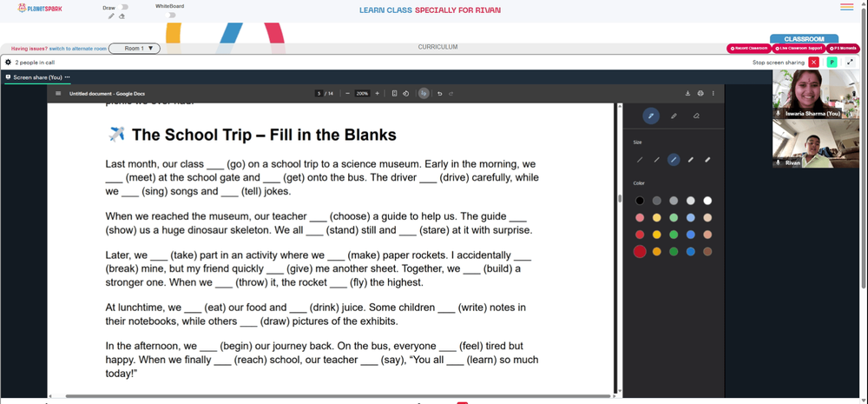Click switch to alternate room link

pos(77,48)
